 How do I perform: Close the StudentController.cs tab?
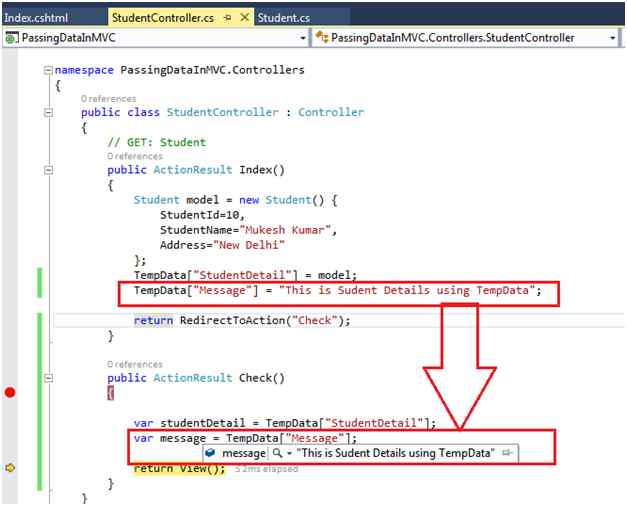244,18
